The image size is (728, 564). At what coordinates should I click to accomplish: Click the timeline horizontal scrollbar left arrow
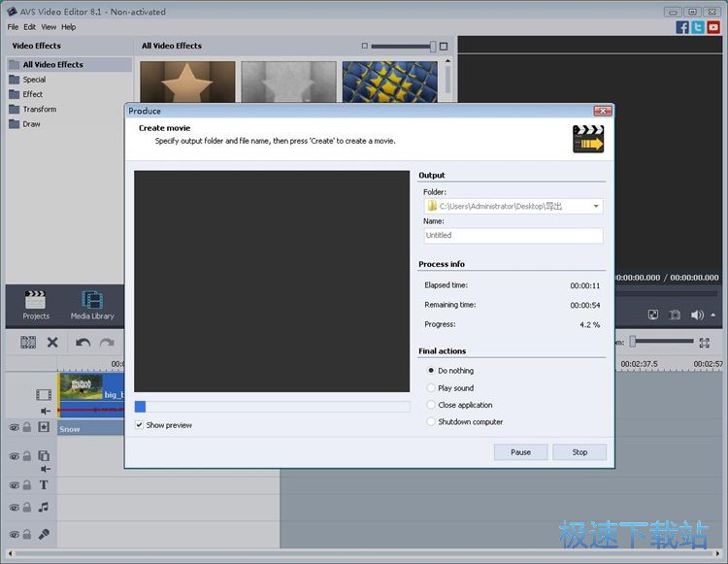[11, 553]
